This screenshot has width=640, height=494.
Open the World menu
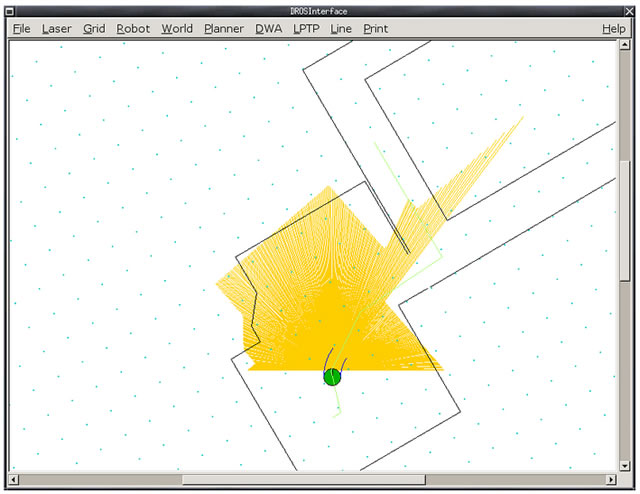click(x=177, y=29)
